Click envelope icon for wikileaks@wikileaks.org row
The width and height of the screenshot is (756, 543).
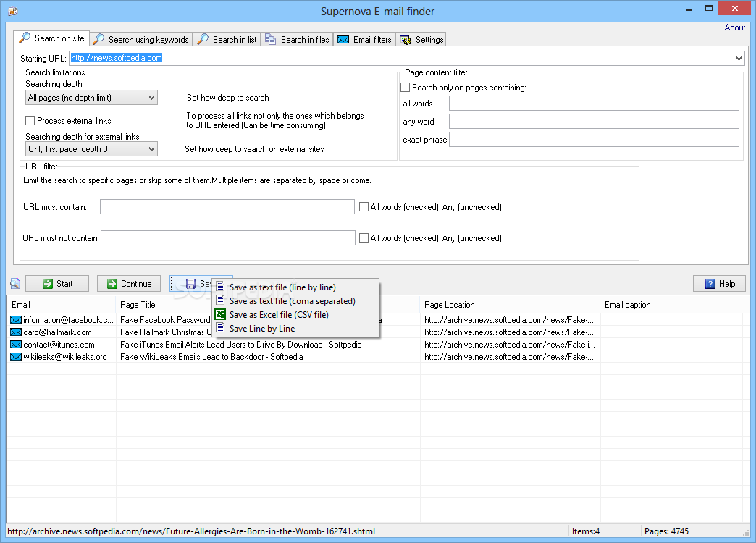pos(16,357)
